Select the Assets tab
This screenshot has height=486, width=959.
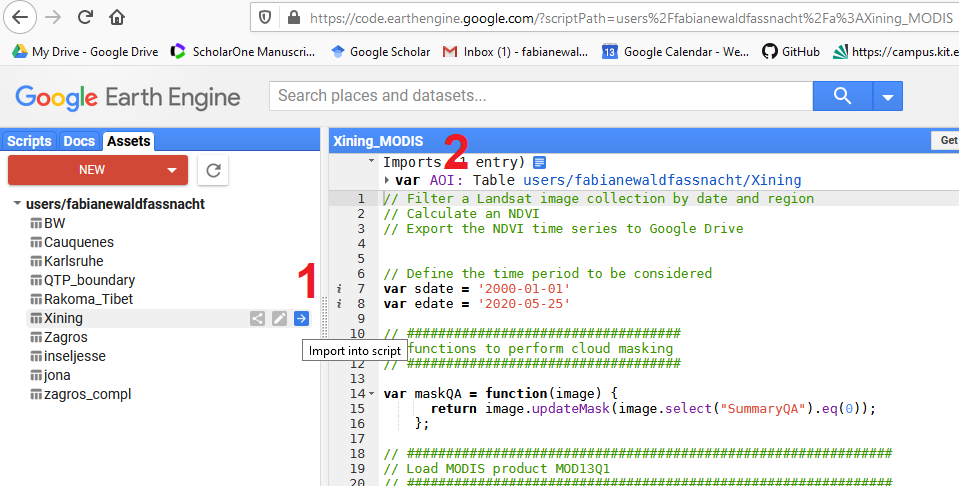click(x=128, y=141)
